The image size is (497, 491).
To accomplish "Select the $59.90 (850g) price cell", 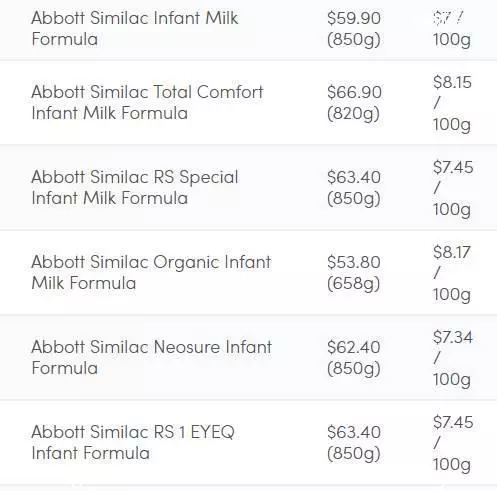I will [x=354, y=29].
